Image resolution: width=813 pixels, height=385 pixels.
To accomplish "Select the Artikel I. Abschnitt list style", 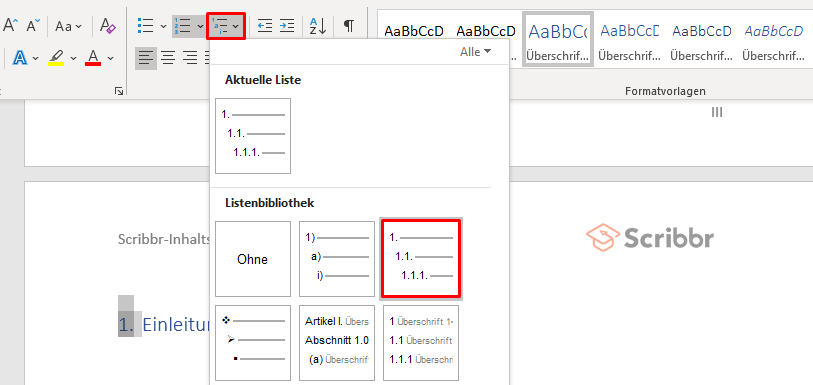I will pyautogui.click(x=337, y=343).
